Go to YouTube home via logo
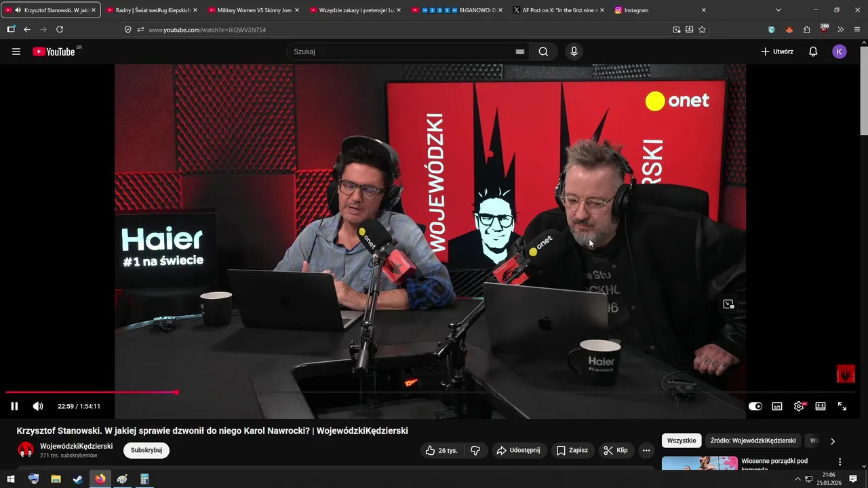 [x=54, y=52]
